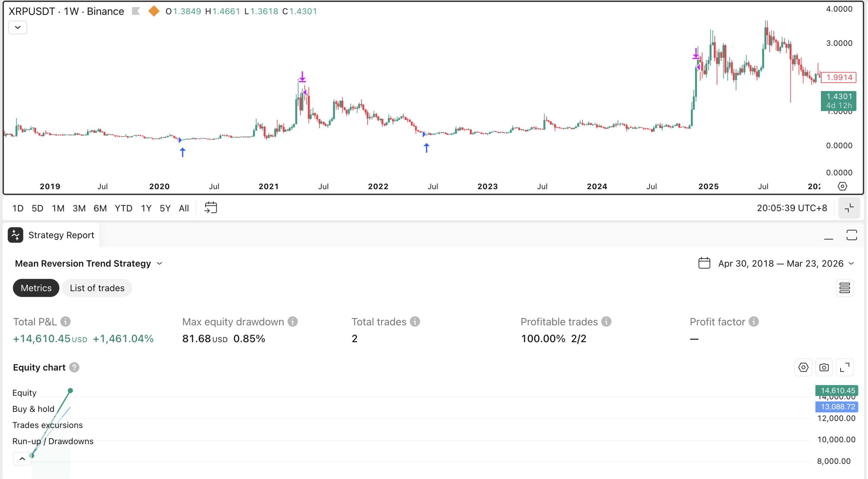Click the collapse chart crosshair icon

pos(849,208)
